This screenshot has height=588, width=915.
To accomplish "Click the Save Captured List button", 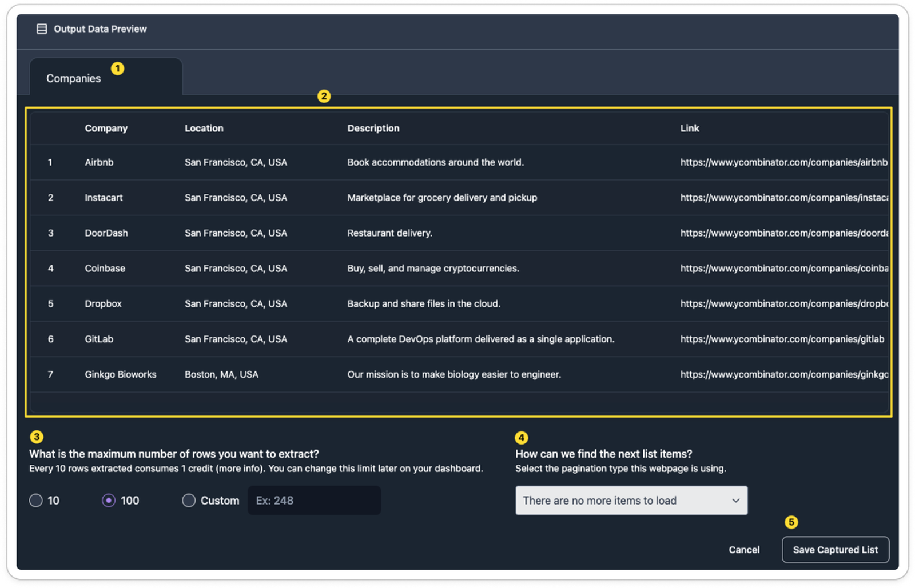I will click(x=836, y=550).
